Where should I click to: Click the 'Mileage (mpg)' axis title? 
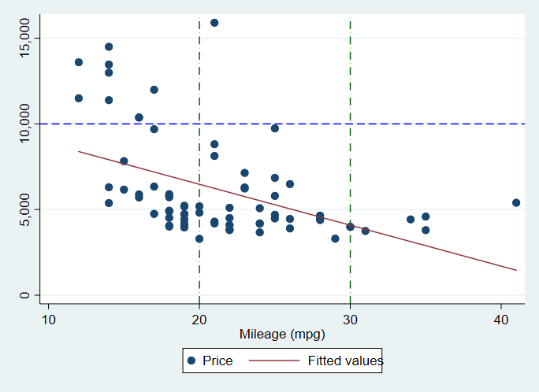pyautogui.click(x=281, y=334)
